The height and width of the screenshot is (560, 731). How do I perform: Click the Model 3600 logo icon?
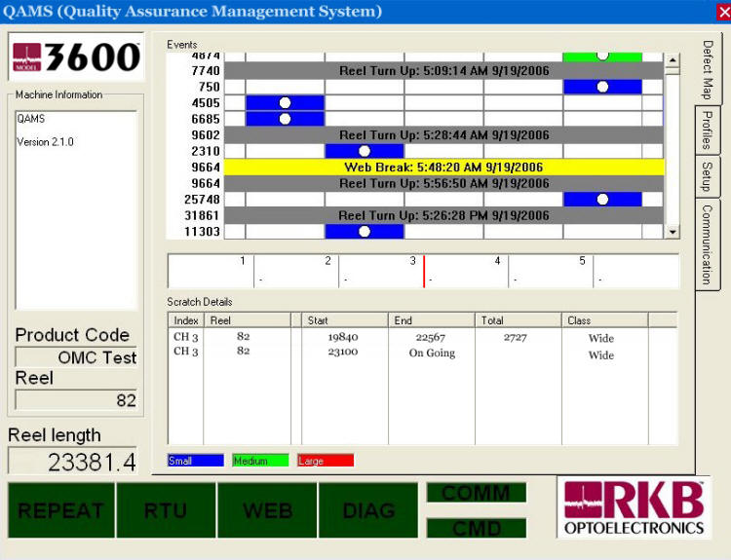[x=76, y=57]
